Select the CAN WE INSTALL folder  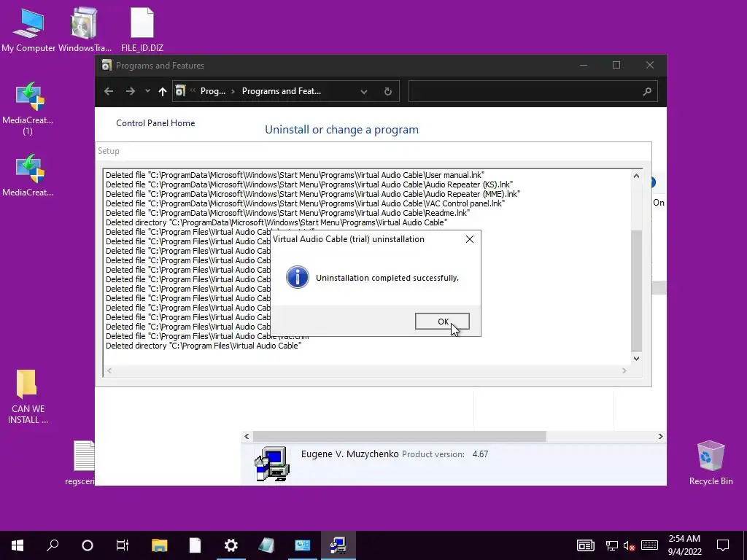[28, 397]
